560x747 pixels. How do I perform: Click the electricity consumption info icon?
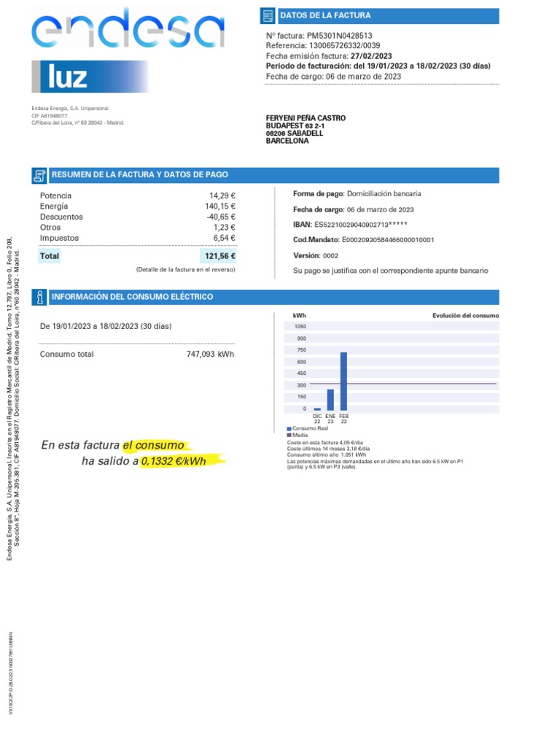tap(39, 298)
